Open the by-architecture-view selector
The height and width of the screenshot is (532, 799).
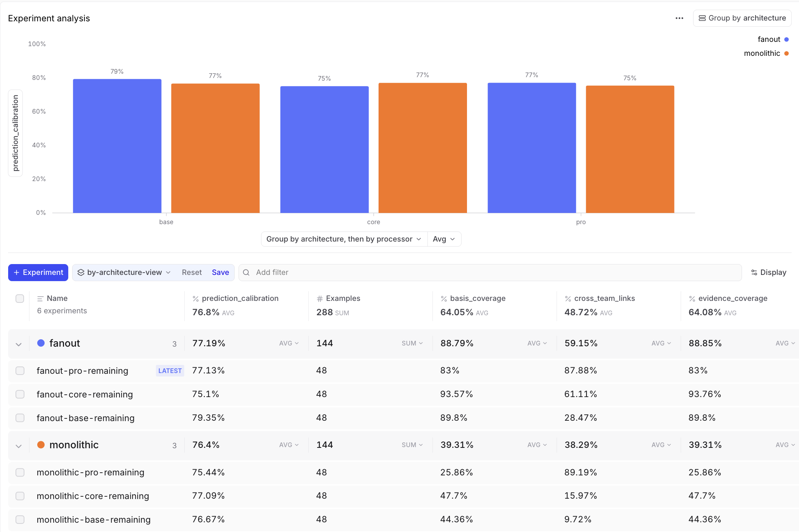[124, 273]
